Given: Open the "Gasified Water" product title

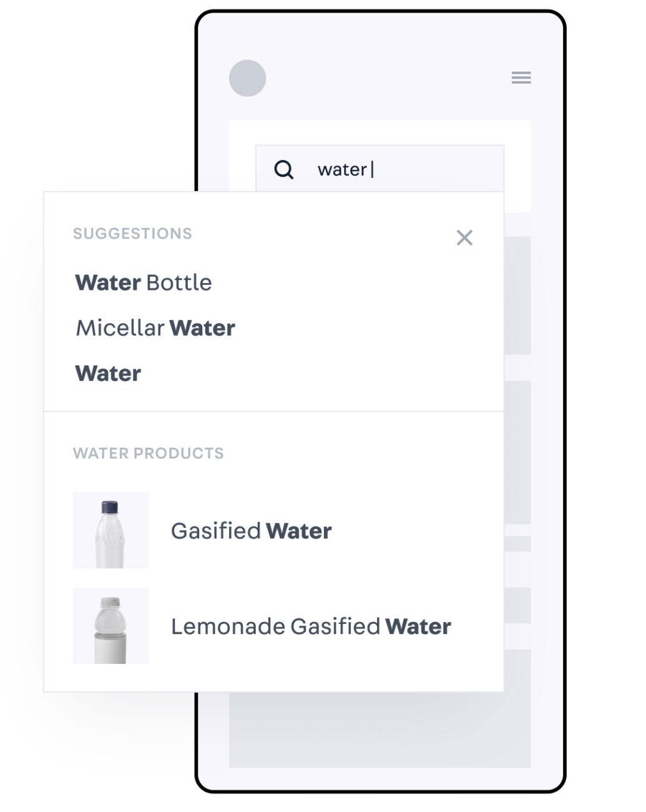Looking at the screenshot, I should (251, 531).
